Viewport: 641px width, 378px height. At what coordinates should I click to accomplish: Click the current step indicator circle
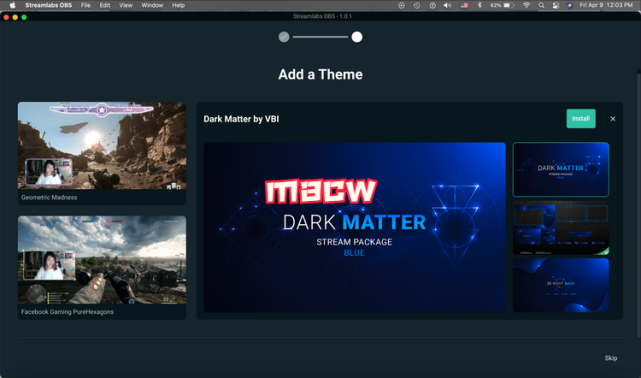(x=357, y=37)
